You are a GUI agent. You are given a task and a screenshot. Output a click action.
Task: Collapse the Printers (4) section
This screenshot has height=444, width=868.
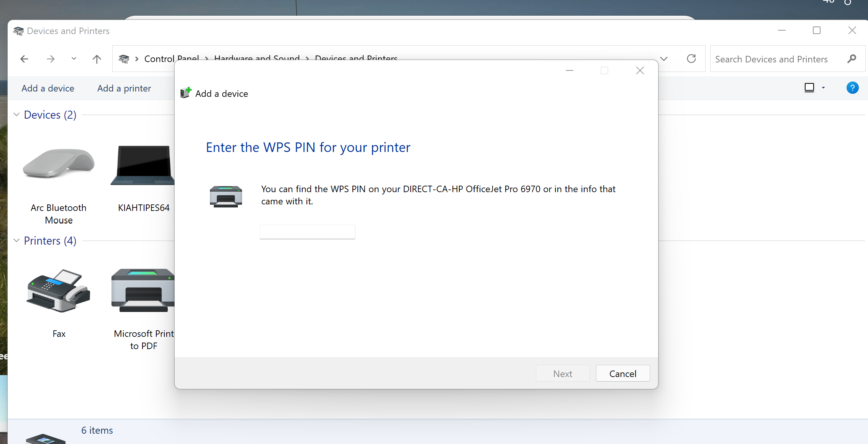[16, 240]
